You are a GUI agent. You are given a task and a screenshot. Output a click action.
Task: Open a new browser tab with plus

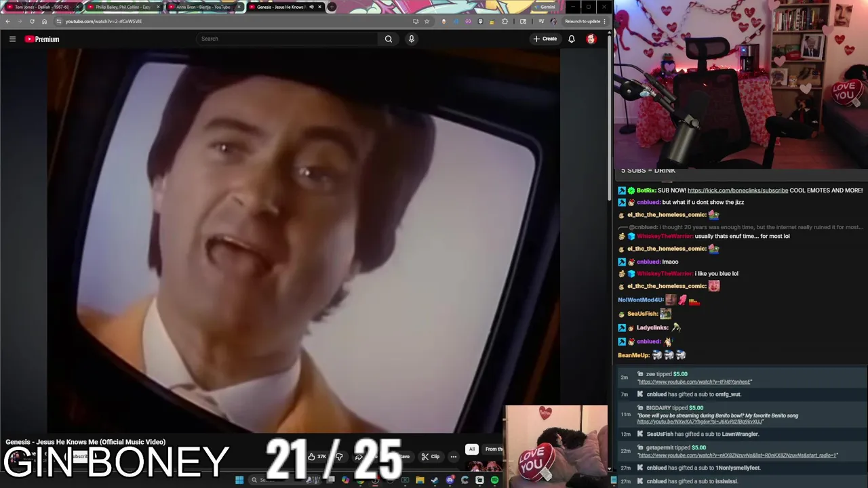[331, 7]
